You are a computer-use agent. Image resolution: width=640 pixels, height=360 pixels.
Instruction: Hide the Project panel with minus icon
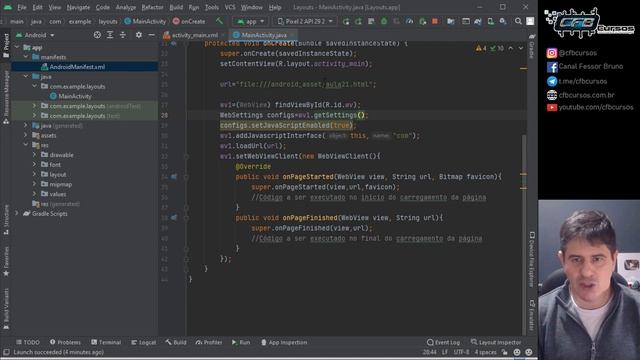pyautogui.click(x=151, y=35)
